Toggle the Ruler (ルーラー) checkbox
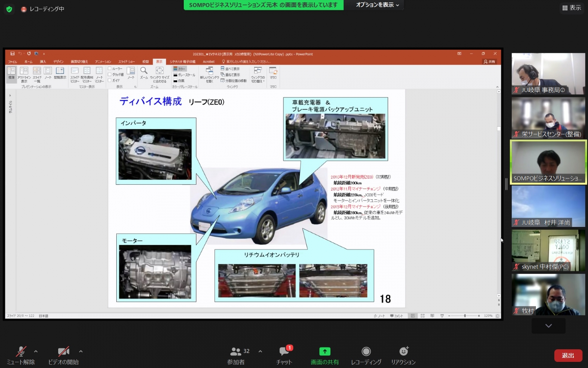The image size is (588, 368). click(115, 68)
